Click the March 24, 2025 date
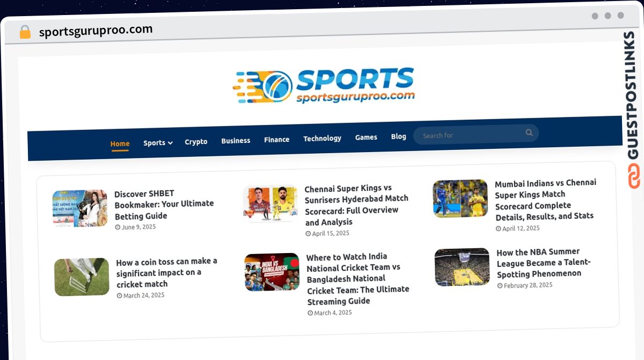644x360 pixels. tap(141, 296)
